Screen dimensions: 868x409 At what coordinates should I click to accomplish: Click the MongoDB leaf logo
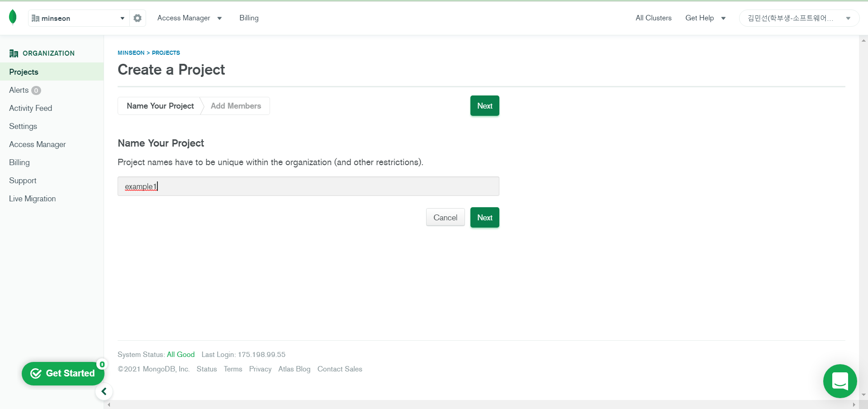click(x=13, y=17)
